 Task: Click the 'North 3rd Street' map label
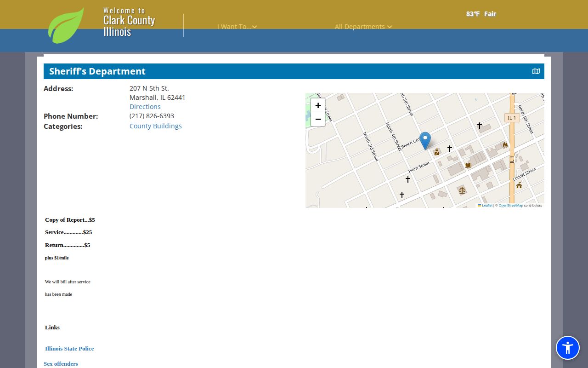[x=371, y=147]
